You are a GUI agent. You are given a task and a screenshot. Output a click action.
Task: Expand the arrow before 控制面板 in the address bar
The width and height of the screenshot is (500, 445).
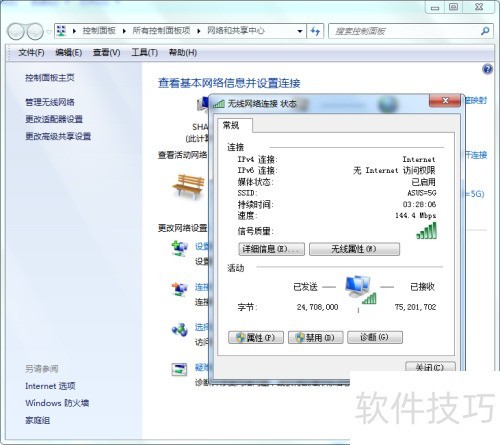(74, 31)
